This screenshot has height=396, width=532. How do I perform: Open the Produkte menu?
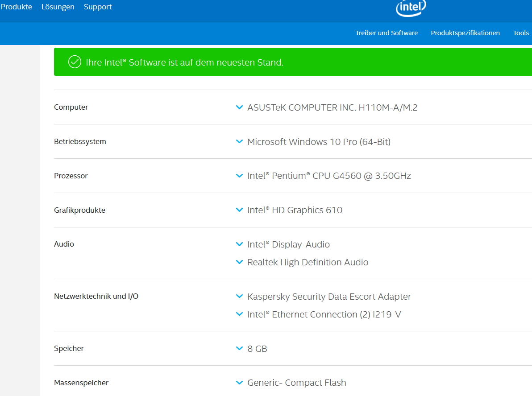click(x=16, y=7)
